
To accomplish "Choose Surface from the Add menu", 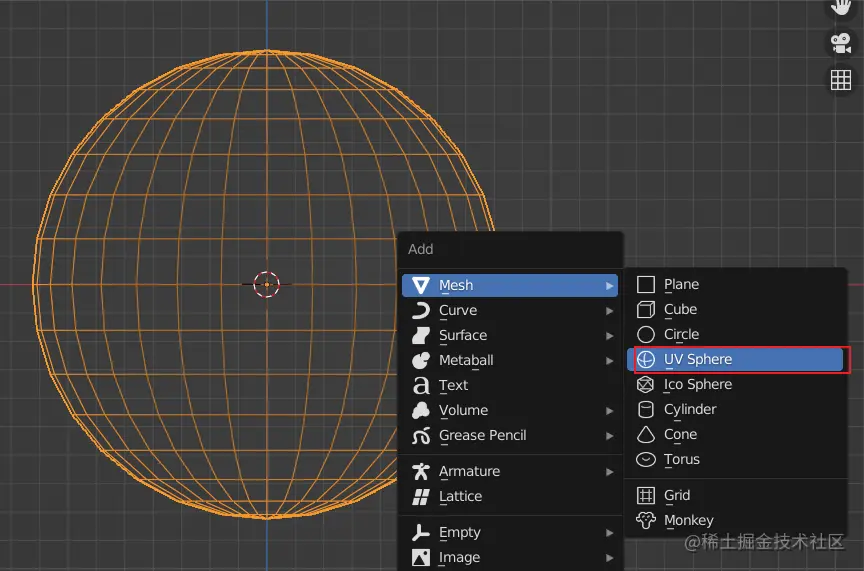I will click(510, 335).
